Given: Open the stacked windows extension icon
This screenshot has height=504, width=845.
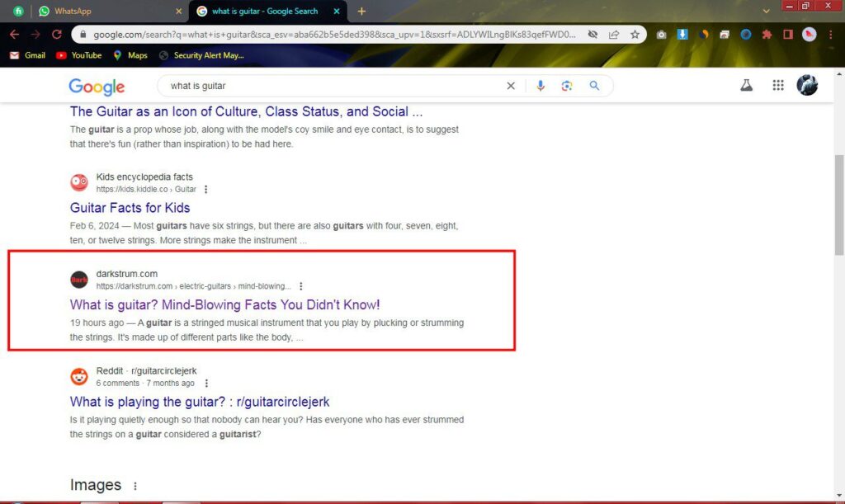Looking at the screenshot, I should click(725, 35).
